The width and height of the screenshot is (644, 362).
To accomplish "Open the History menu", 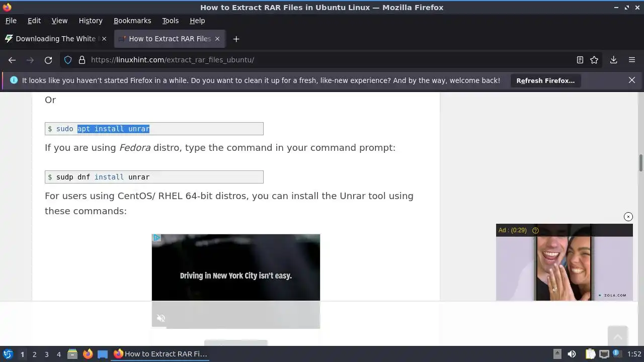I will tap(91, 21).
